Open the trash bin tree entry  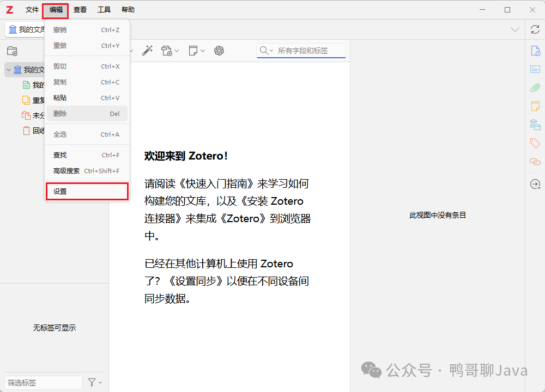[33, 131]
